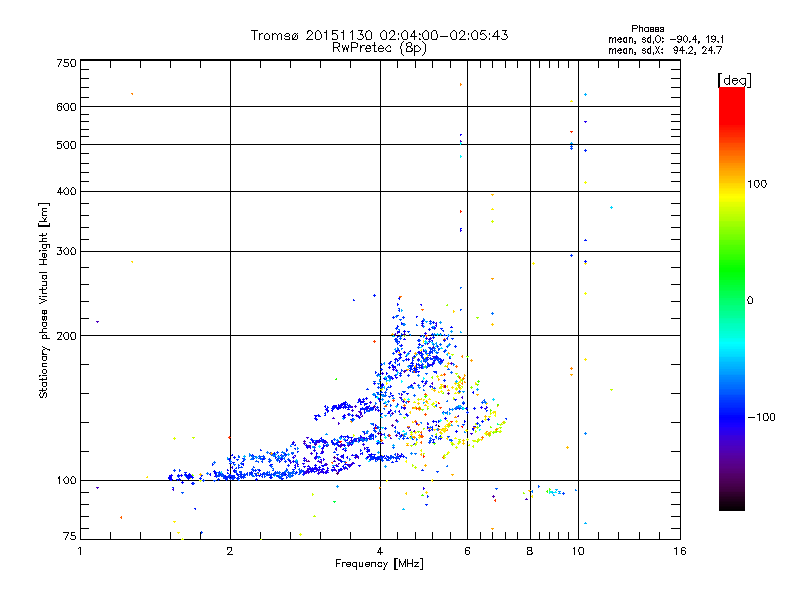This screenshot has width=800, height=600.
Task: Pick the black bottom of the colorbar
Action: (732, 503)
